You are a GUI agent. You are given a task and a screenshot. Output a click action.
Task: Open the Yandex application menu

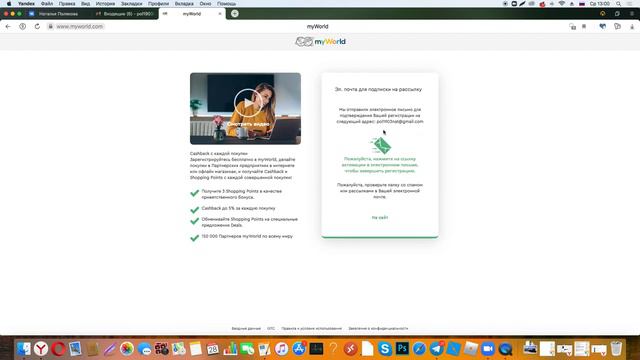[x=26, y=4]
